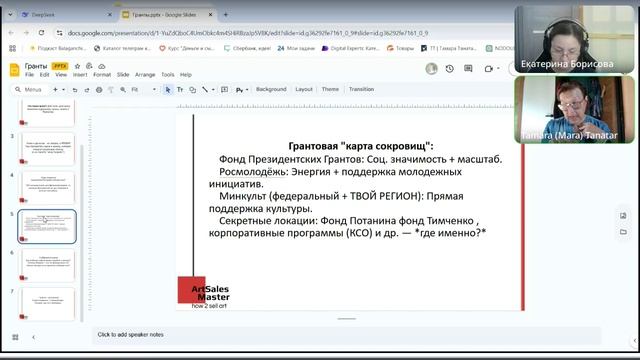Open the Help menu
640x360 pixels.
(x=186, y=75)
